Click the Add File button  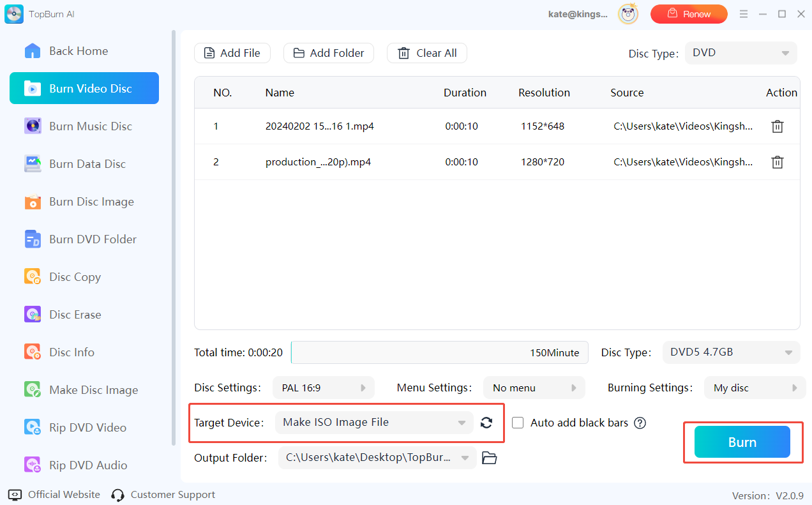click(232, 53)
